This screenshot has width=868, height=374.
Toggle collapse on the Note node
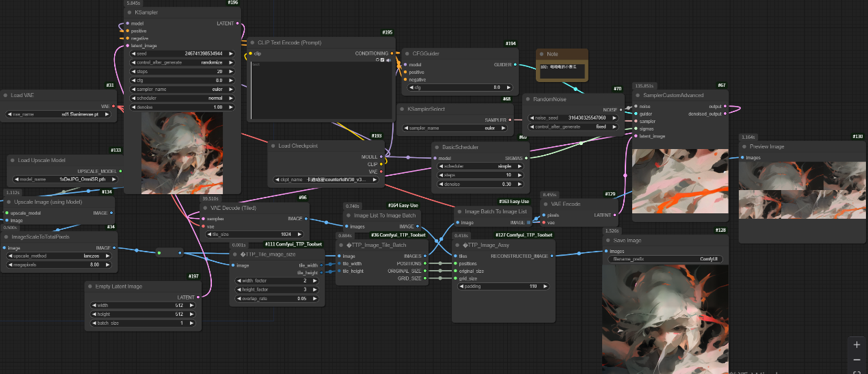(541, 54)
